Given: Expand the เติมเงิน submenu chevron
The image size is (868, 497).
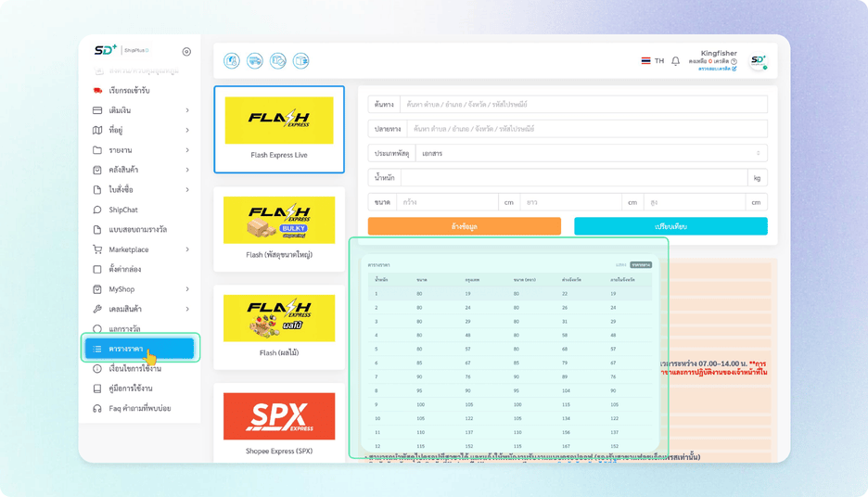Looking at the screenshot, I should pyautogui.click(x=187, y=110).
